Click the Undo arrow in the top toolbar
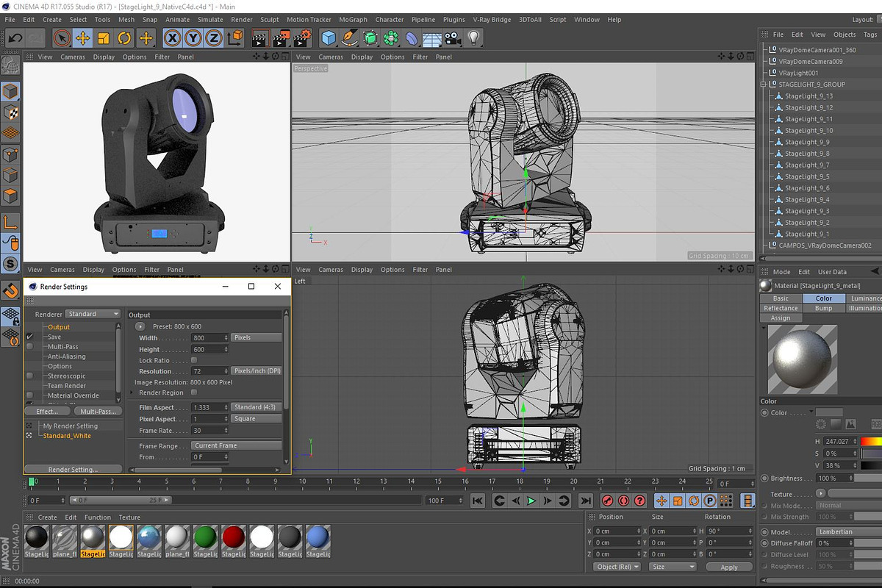 [15, 37]
